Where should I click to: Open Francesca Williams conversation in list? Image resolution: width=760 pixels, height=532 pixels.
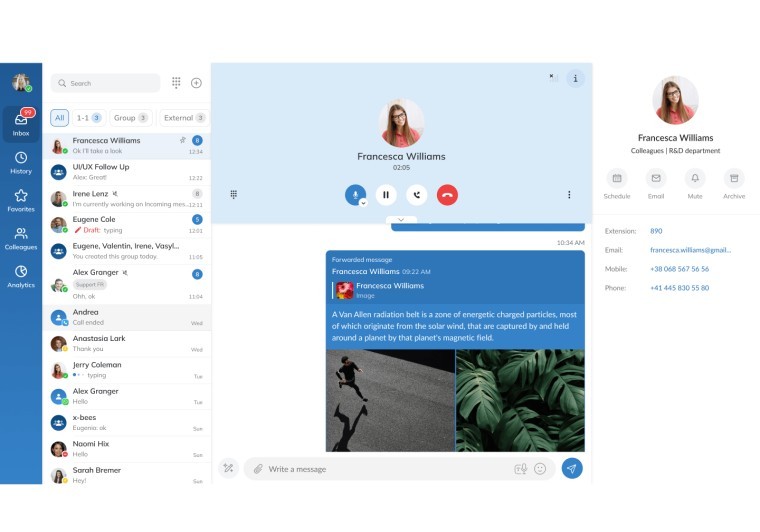127,146
